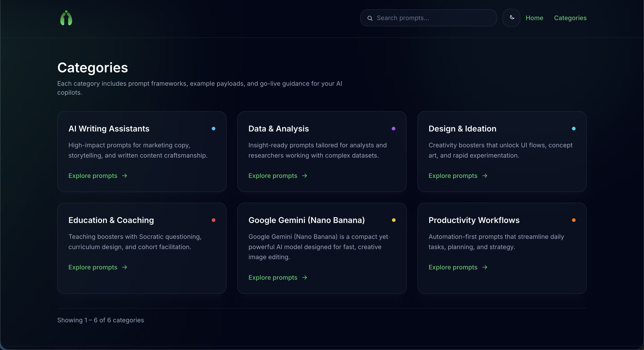The height and width of the screenshot is (350, 644).
Task: Click the search magnifier icon
Action: pos(370,18)
